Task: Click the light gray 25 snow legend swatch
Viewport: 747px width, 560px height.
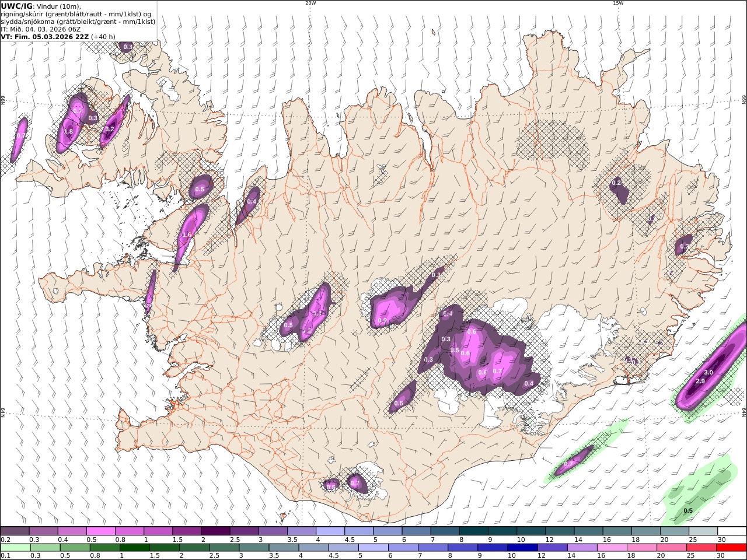Action: pyautogui.click(x=703, y=531)
